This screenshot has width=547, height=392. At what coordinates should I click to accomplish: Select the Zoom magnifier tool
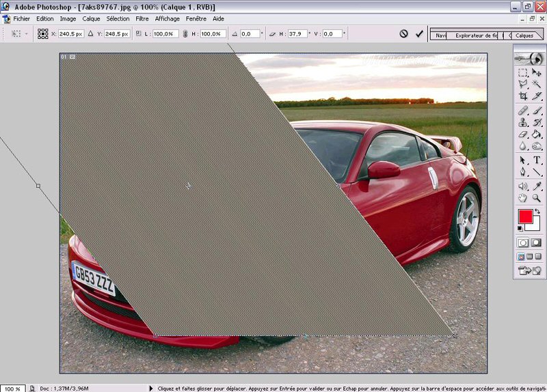(537, 198)
